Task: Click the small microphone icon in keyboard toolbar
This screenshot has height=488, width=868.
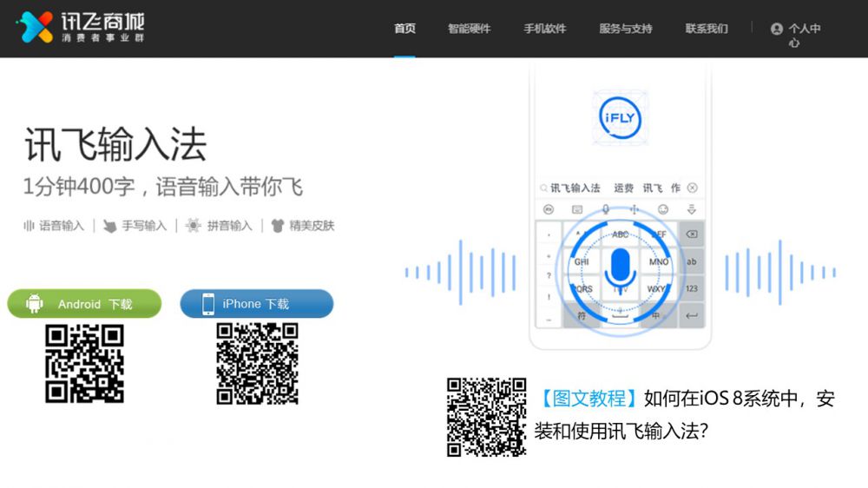Action: (606, 209)
